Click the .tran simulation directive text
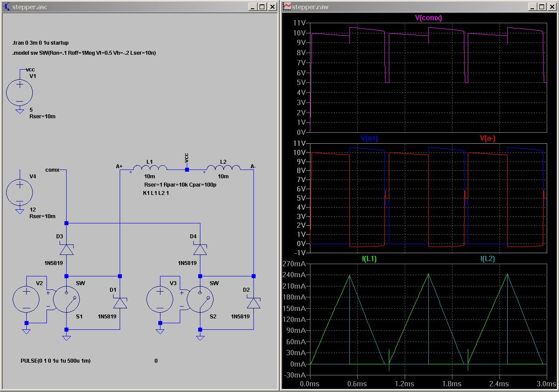This screenshot has height=392, width=559. 41,43
